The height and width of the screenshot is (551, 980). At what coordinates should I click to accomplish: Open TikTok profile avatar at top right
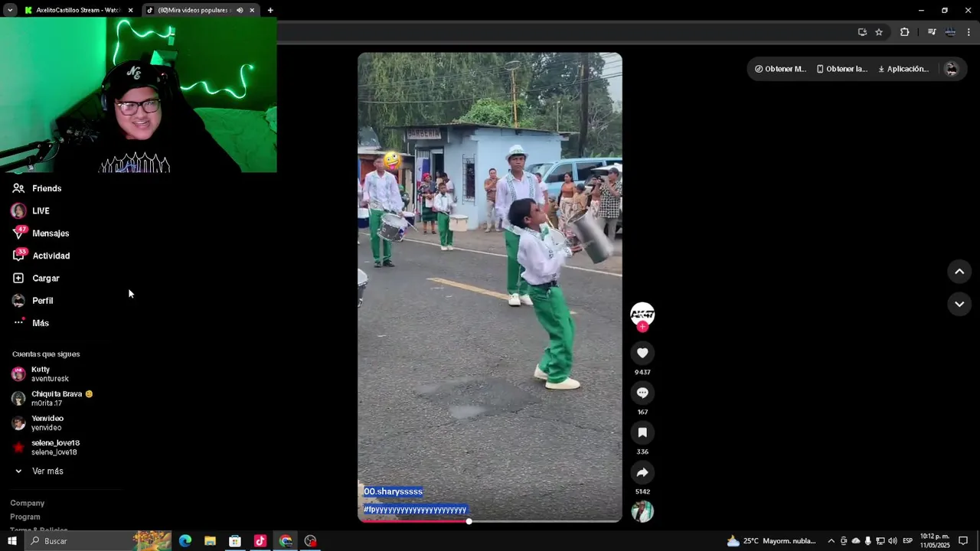pos(952,69)
